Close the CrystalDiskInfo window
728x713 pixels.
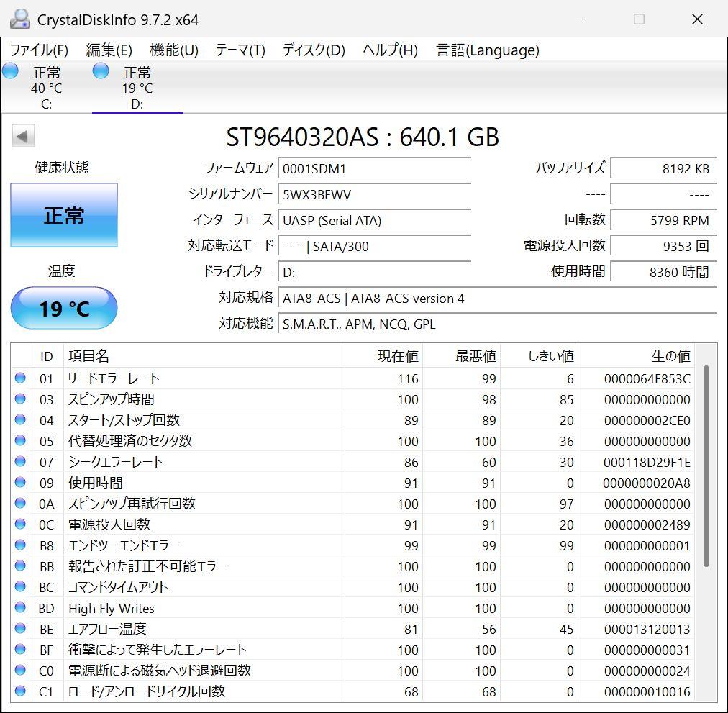[x=697, y=19]
